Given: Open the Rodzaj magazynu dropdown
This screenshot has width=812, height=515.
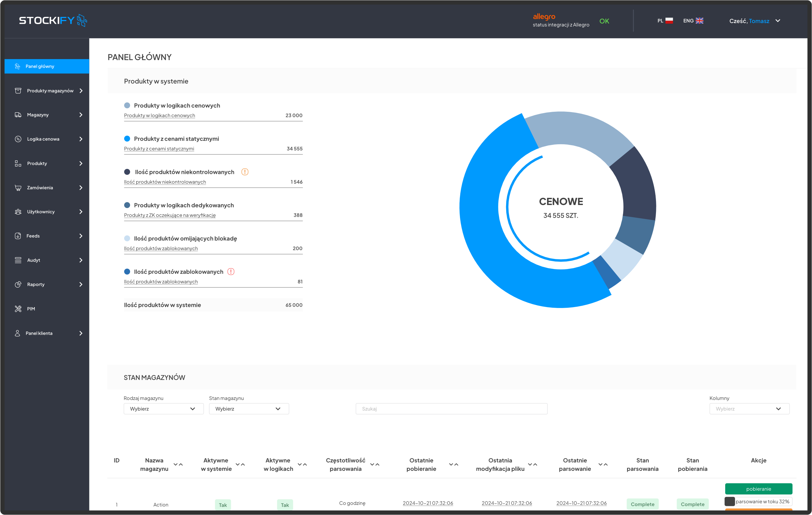Looking at the screenshot, I should [164, 409].
